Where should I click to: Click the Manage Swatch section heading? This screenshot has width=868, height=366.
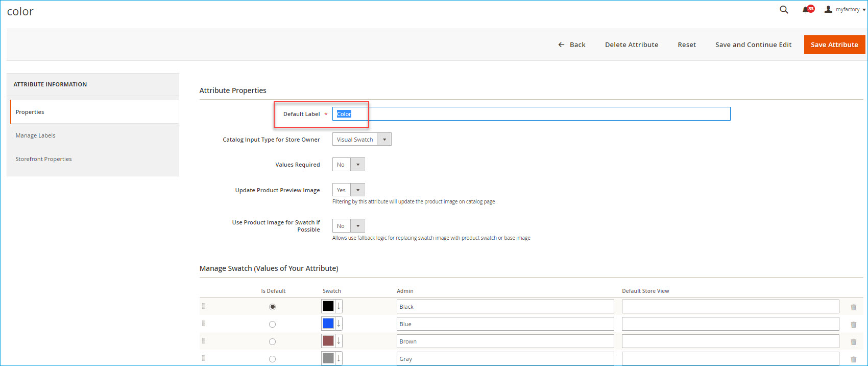click(269, 268)
